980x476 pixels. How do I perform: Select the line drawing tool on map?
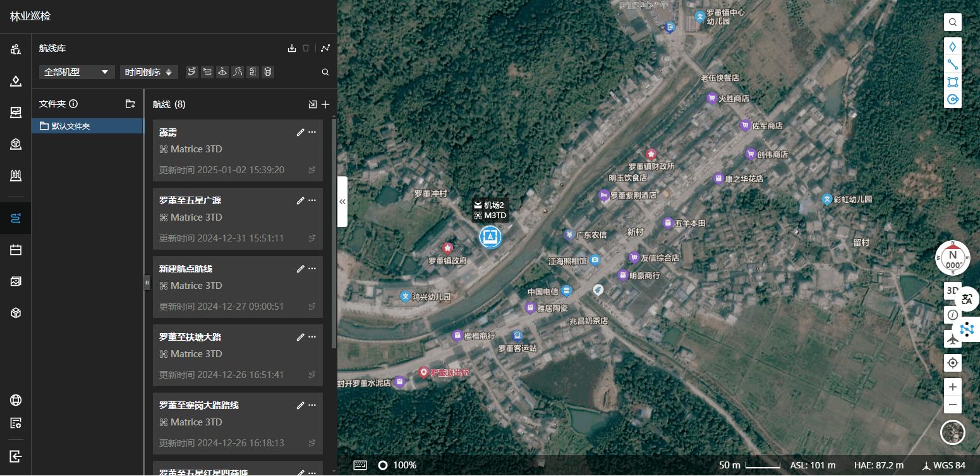pos(953,64)
